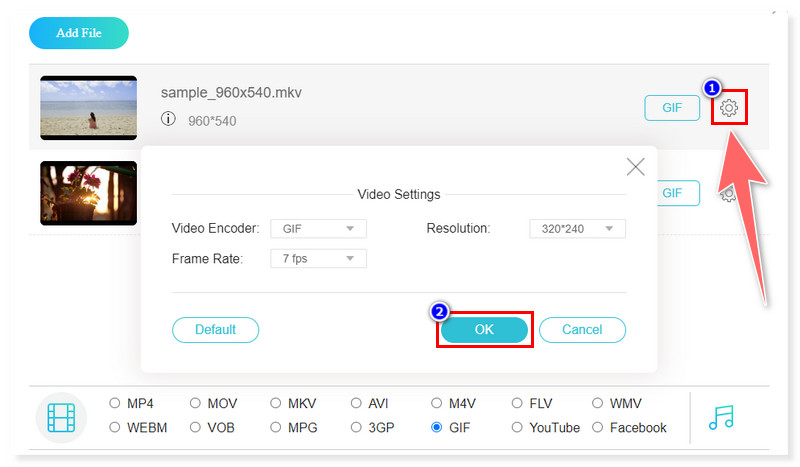Choose the GIF output format option
800x467 pixels.
tap(437, 428)
